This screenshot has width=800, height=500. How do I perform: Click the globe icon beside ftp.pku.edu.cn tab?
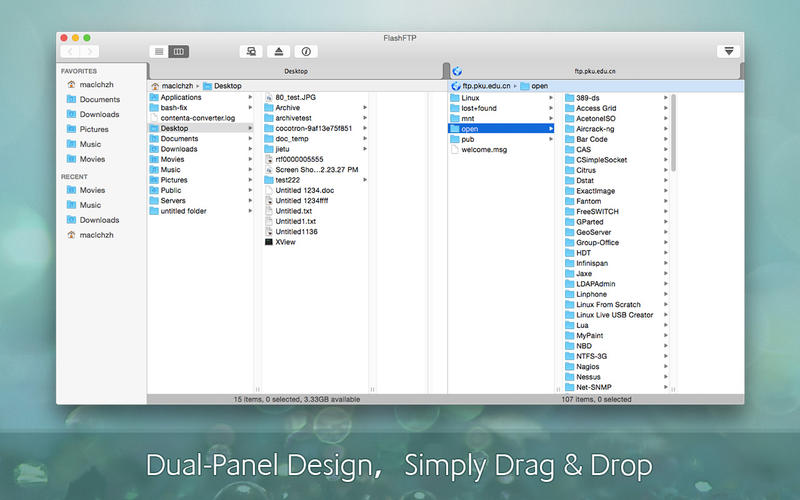tap(457, 71)
